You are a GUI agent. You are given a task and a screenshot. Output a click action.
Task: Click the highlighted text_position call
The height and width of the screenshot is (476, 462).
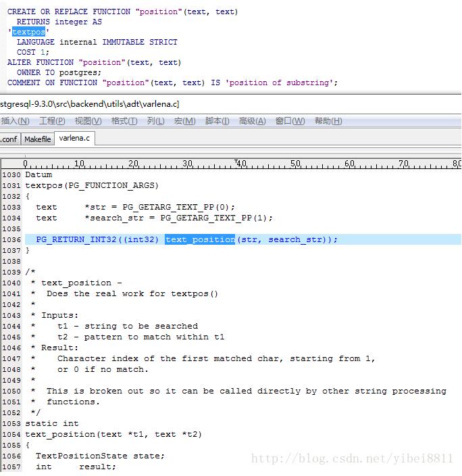tap(200, 239)
